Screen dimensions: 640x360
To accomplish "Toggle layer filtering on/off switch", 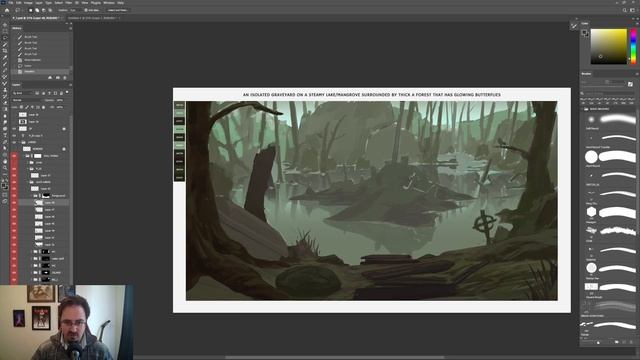I will (x=67, y=92).
